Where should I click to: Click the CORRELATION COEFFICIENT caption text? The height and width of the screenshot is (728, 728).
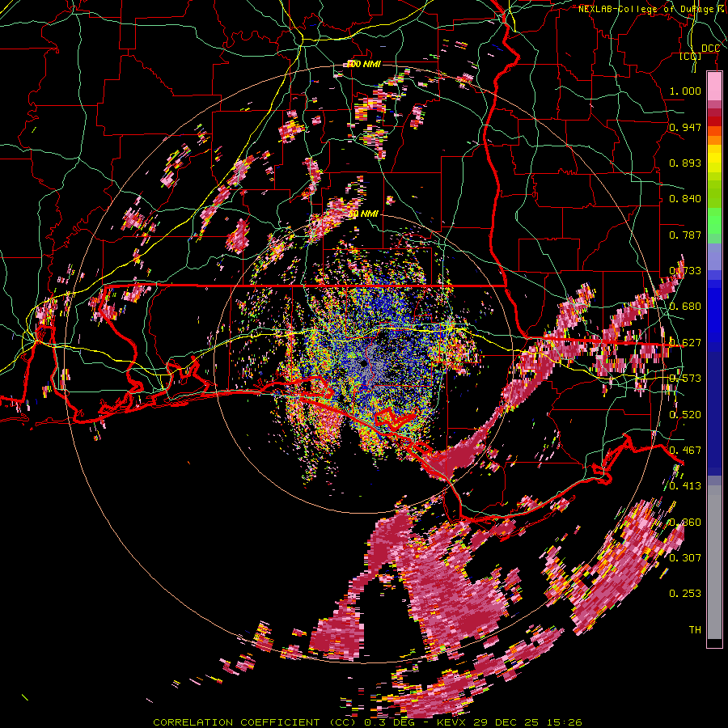236,722
